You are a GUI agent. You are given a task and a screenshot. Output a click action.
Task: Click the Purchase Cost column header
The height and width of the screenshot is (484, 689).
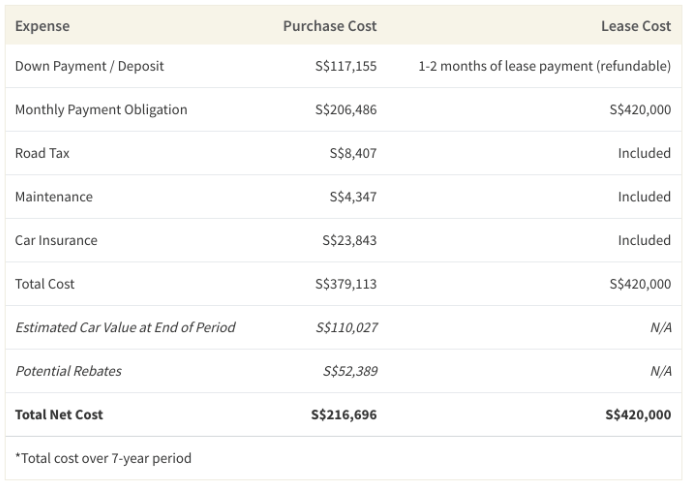point(329,26)
